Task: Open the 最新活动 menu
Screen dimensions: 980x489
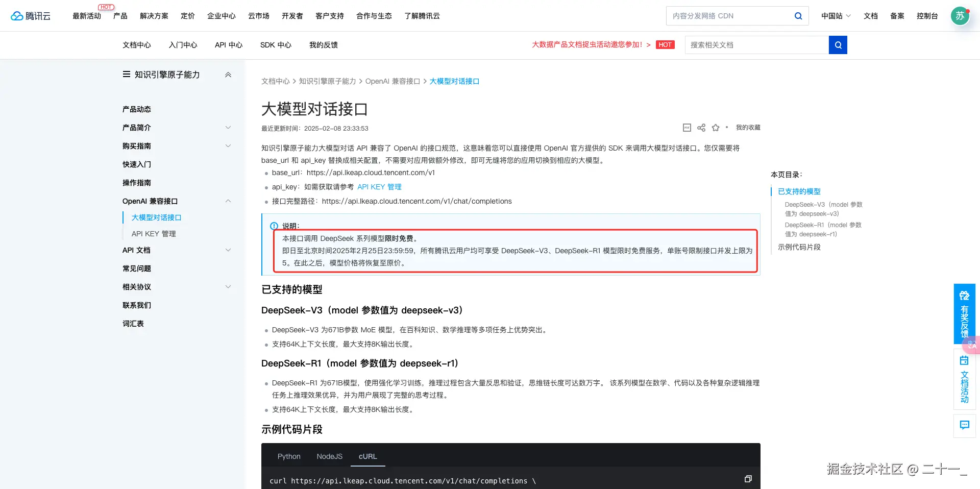Action: [87, 16]
